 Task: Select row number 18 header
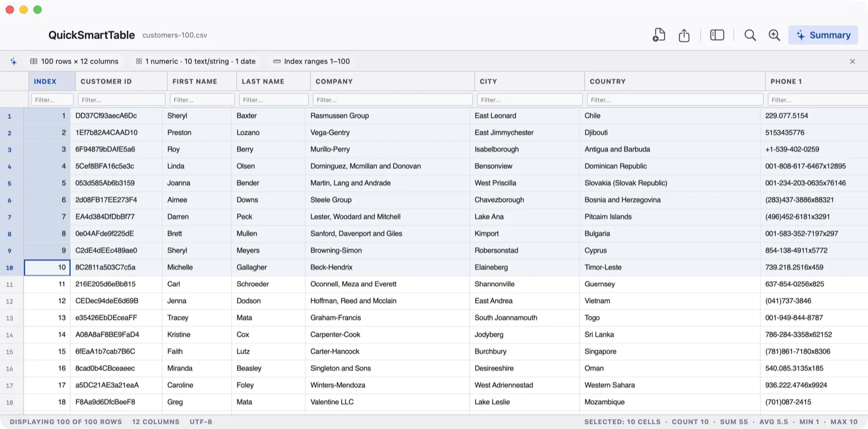(x=11, y=402)
